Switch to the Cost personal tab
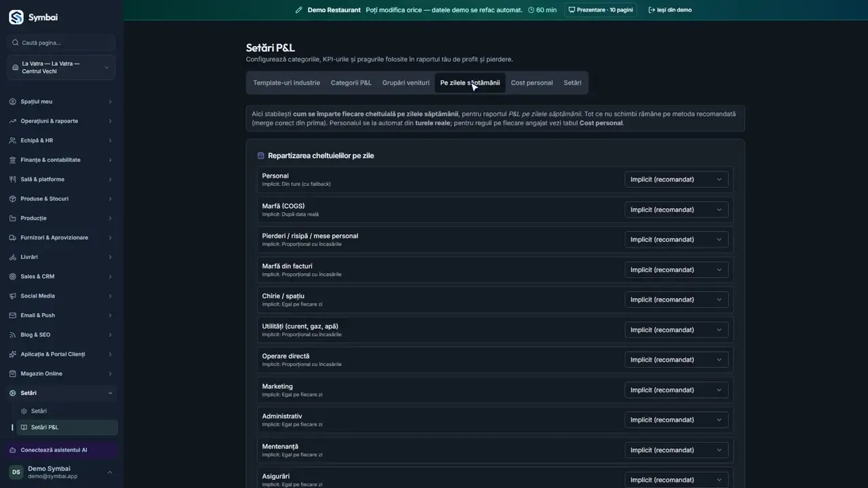The width and height of the screenshot is (868, 488). tap(532, 83)
